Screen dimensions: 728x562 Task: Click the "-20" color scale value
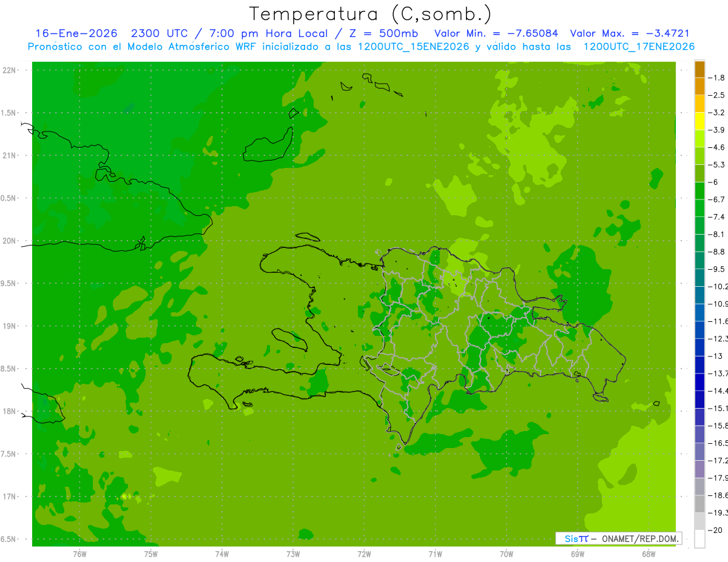716,530
